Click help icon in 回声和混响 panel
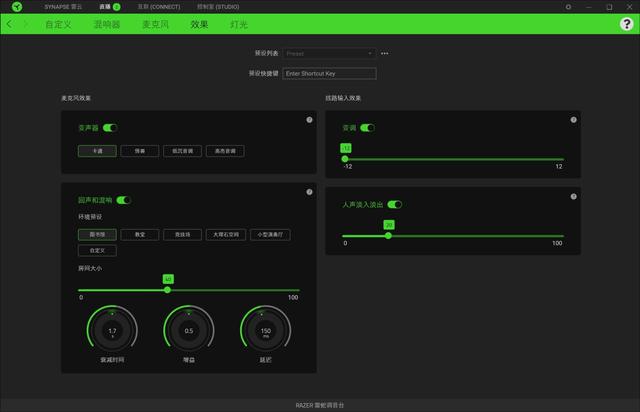 coord(309,192)
